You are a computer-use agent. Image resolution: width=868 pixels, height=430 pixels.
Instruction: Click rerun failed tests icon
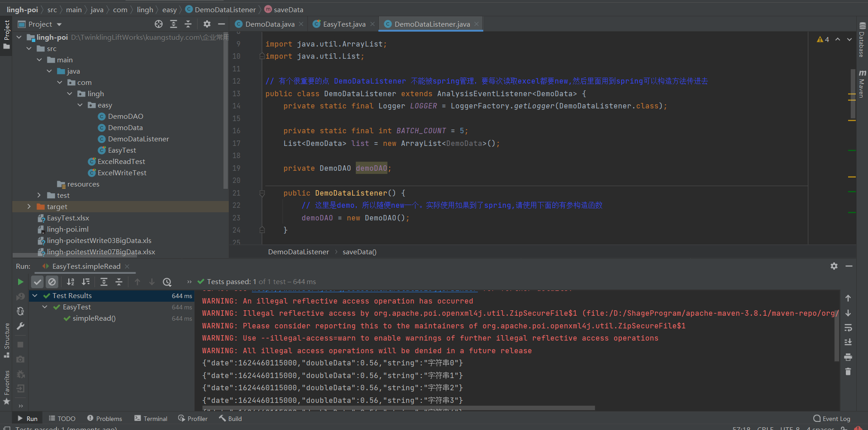[20, 297]
